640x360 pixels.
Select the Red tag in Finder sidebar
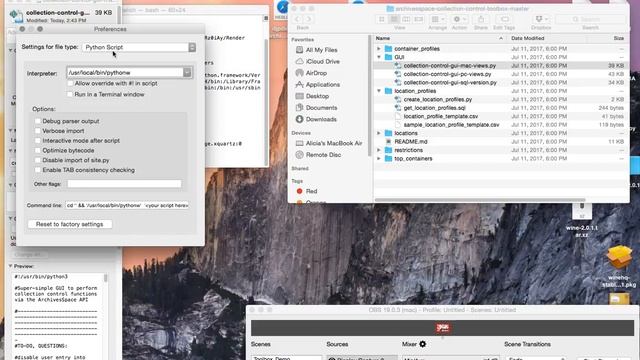pos(311,191)
